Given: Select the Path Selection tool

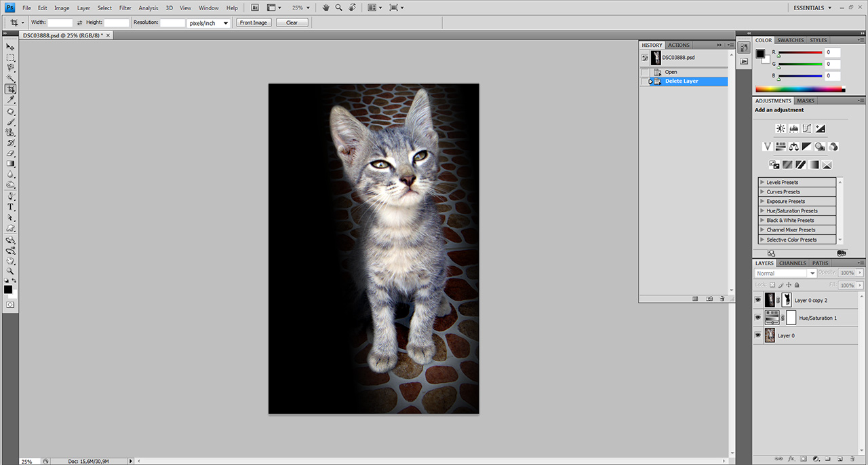Looking at the screenshot, I should coord(11,218).
